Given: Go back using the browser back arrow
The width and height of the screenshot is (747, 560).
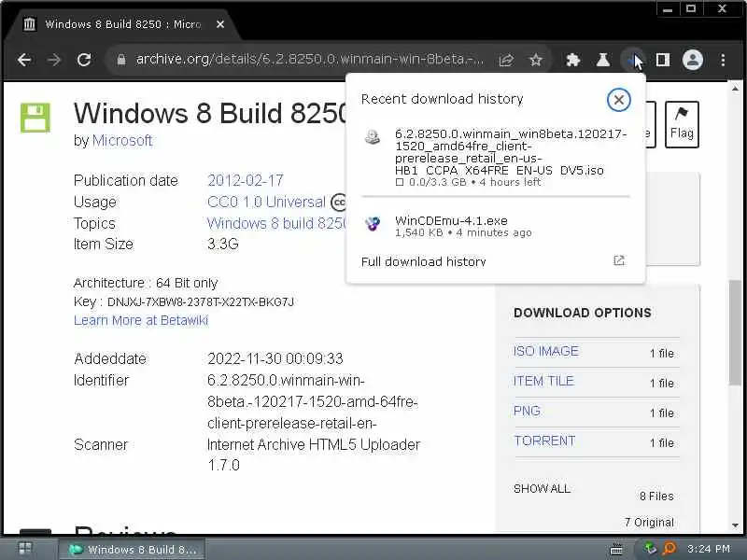Looking at the screenshot, I should pyautogui.click(x=24, y=60).
